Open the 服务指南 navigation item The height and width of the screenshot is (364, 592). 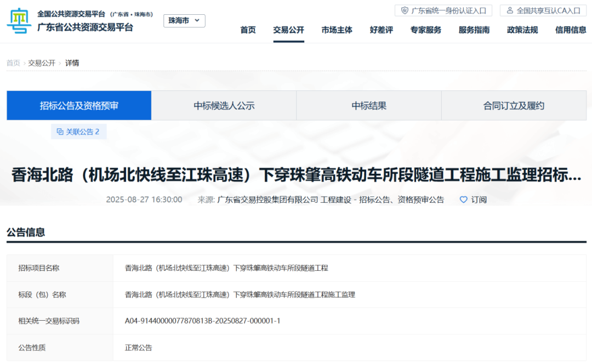pos(474,30)
